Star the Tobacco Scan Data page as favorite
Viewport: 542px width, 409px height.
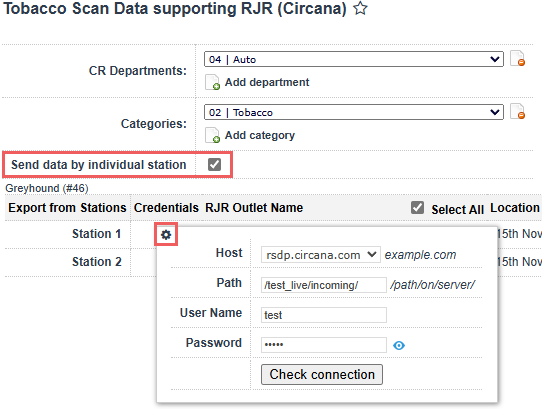tap(360, 8)
